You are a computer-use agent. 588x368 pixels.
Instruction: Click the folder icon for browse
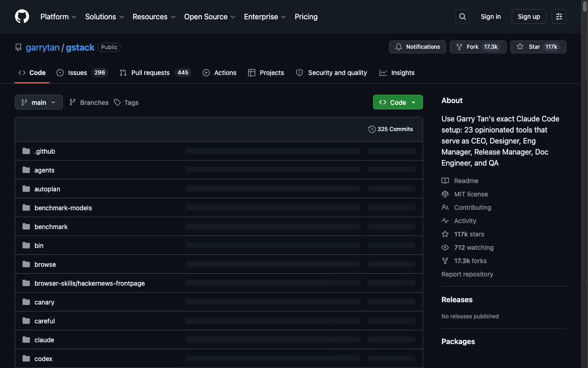(26, 264)
